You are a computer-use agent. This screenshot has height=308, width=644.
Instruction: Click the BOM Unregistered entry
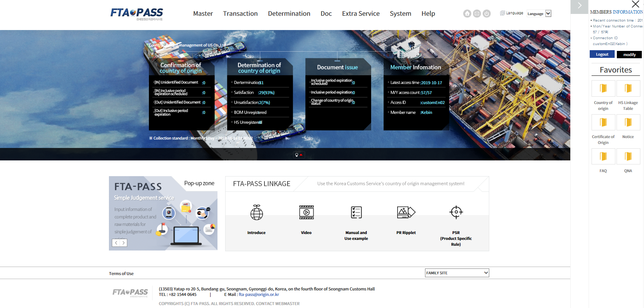[250, 112]
